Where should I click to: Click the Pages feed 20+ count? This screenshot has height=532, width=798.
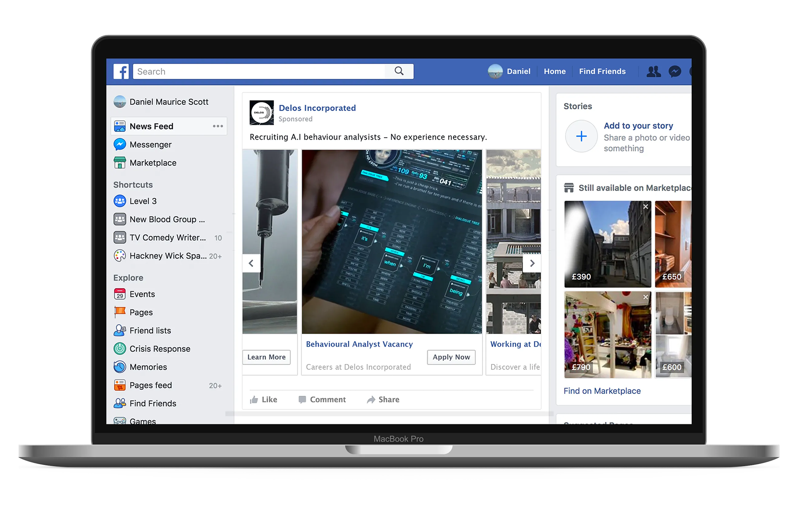[215, 386]
